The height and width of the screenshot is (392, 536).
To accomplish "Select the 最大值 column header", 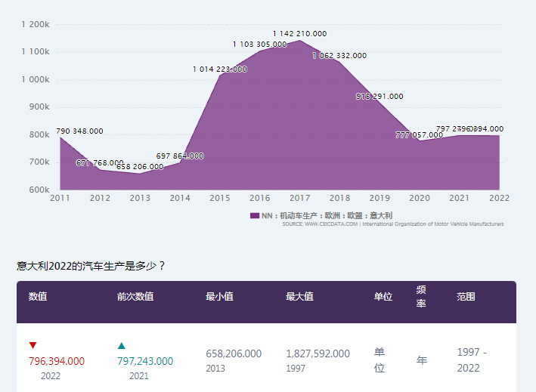I will tap(299, 296).
